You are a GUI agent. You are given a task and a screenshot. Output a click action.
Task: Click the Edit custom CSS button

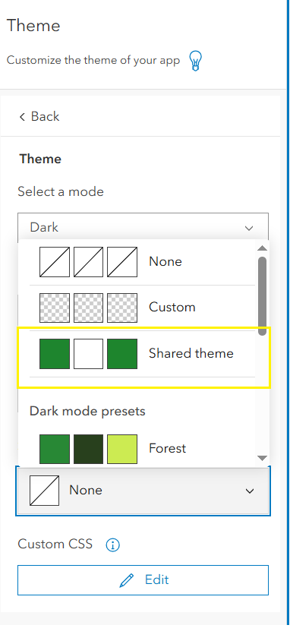[x=143, y=580]
